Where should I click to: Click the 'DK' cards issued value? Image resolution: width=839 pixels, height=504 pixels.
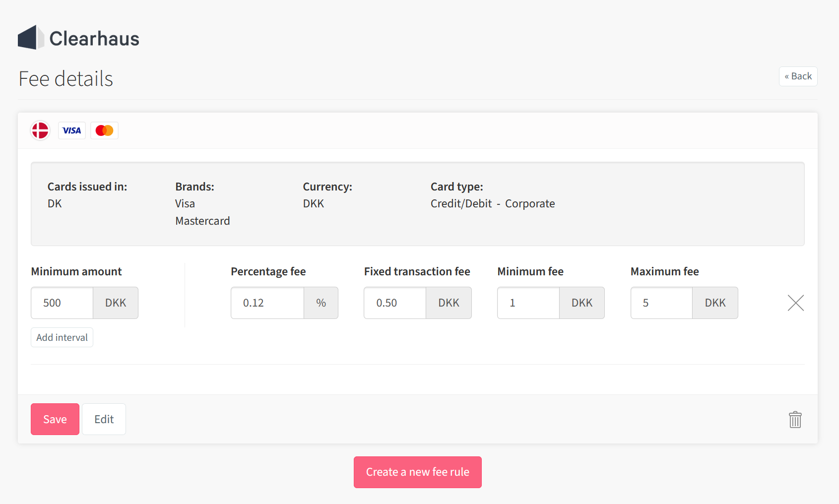coord(55,203)
